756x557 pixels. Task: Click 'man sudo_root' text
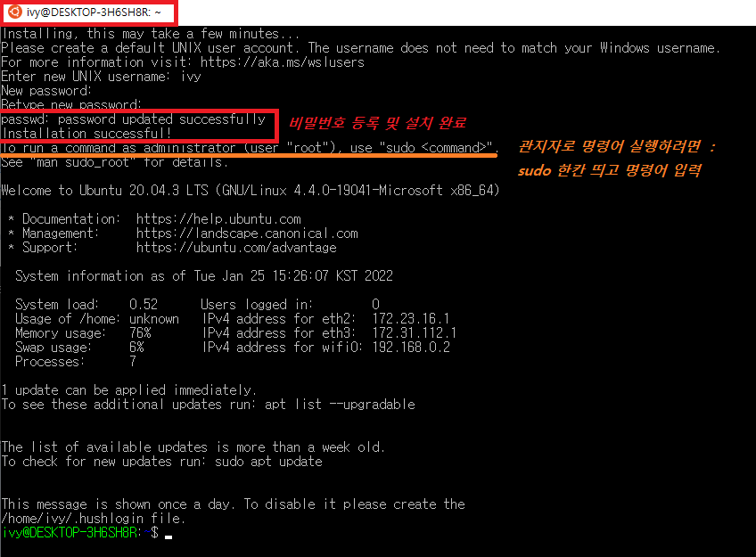click(x=83, y=162)
